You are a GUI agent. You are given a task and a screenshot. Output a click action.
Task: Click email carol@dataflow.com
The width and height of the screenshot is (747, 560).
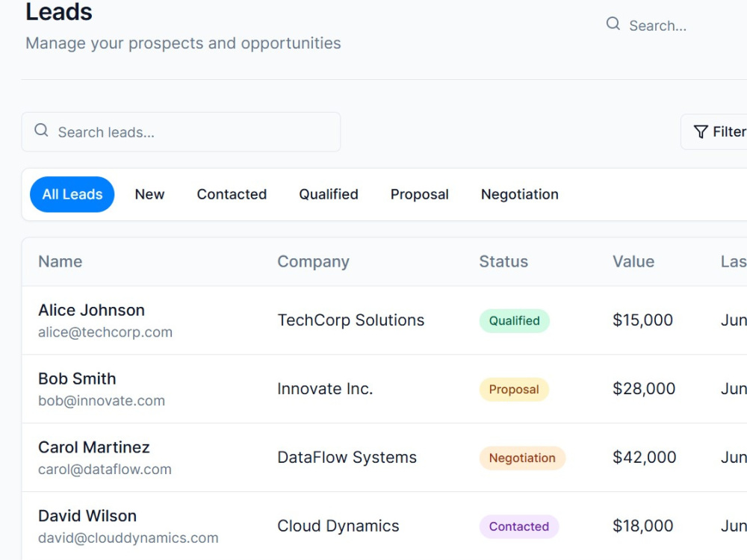[105, 470]
